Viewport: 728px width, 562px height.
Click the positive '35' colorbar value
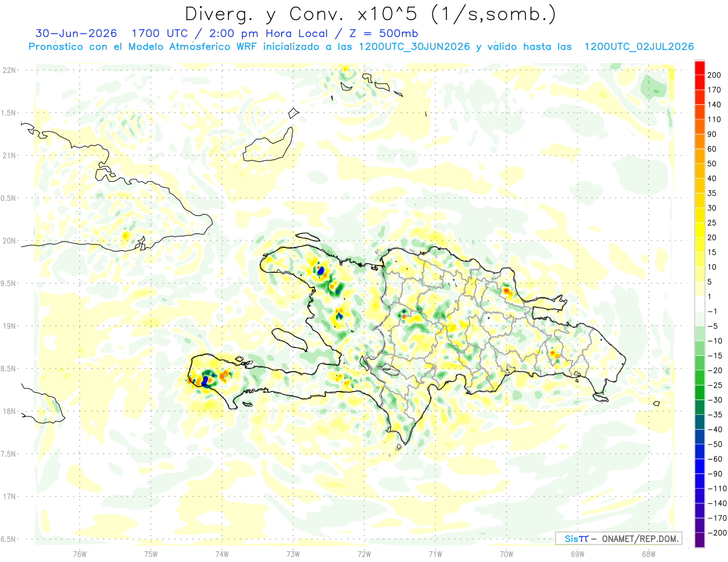coord(712,193)
